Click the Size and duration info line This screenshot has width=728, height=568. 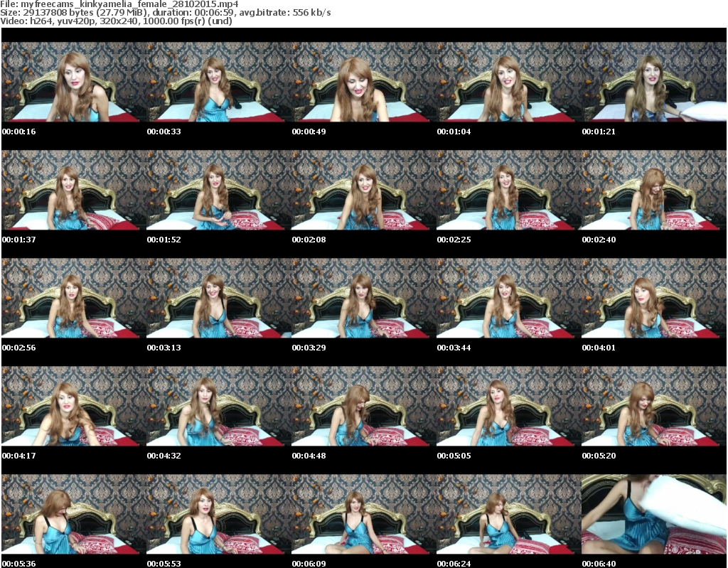pos(165,13)
